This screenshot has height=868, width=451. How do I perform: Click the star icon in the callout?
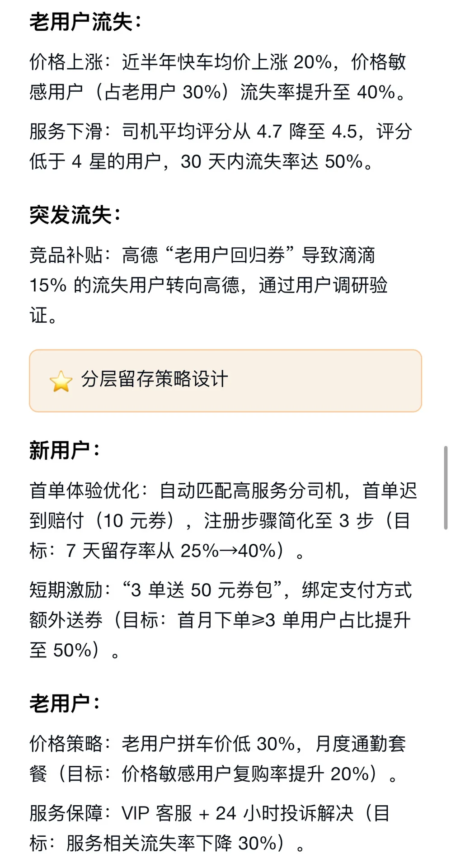61,381
